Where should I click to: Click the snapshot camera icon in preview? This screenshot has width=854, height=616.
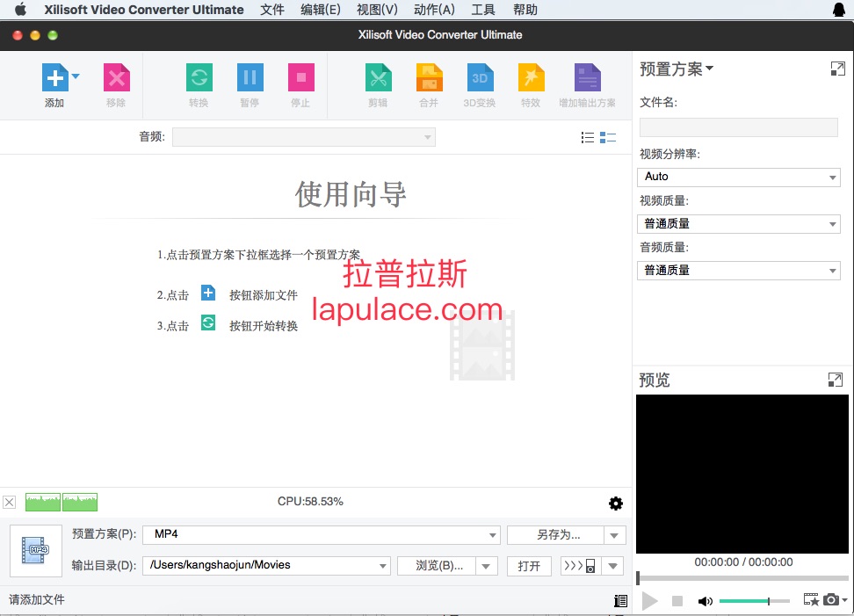830,600
